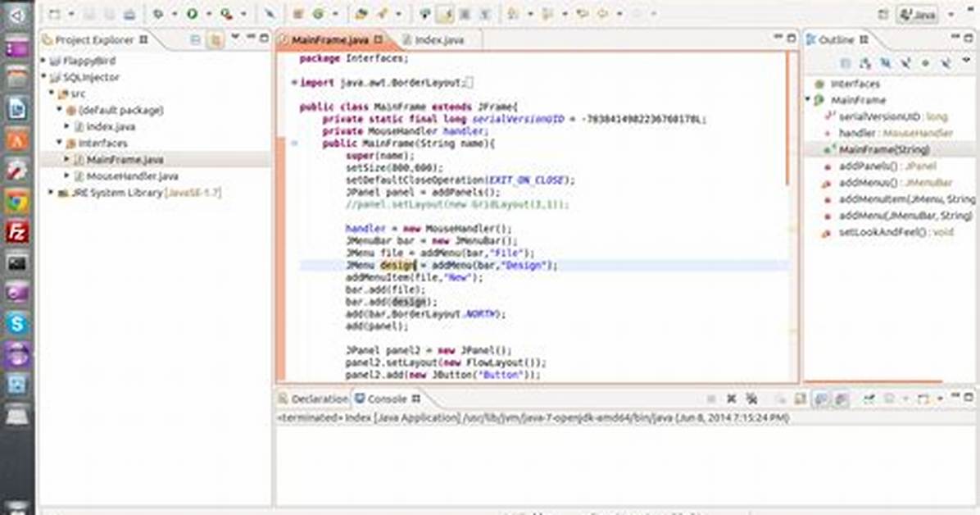Viewport: 980px width, 515px height.
Task: Open the terminal from the Ubuntu launcher
Action: coord(17,262)
